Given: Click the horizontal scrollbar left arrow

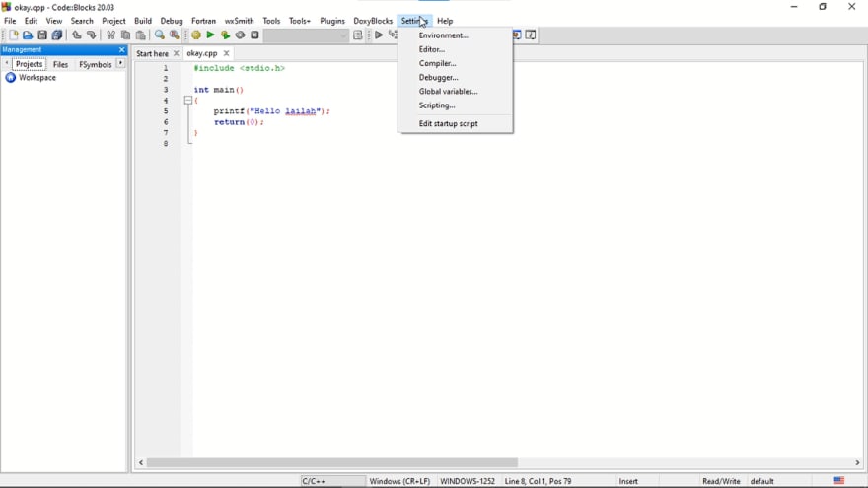Looking at the screenshot, I should 141,462.
